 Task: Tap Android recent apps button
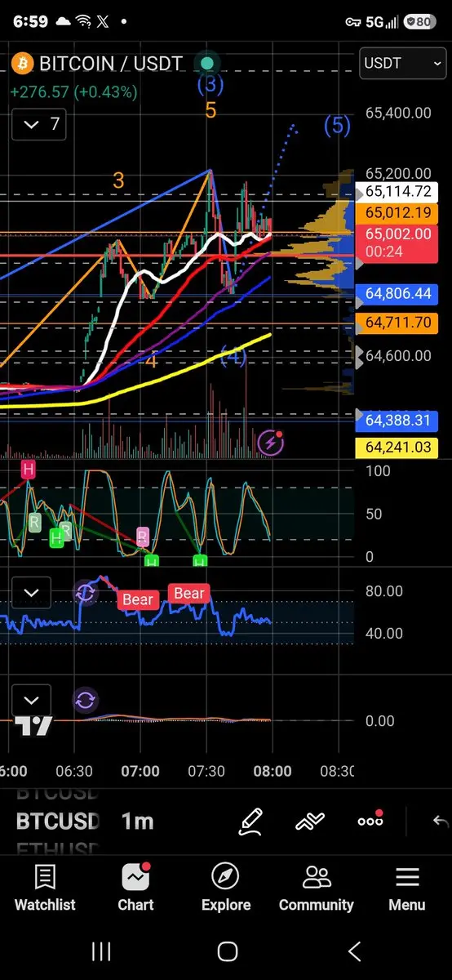tap(101, 951)
